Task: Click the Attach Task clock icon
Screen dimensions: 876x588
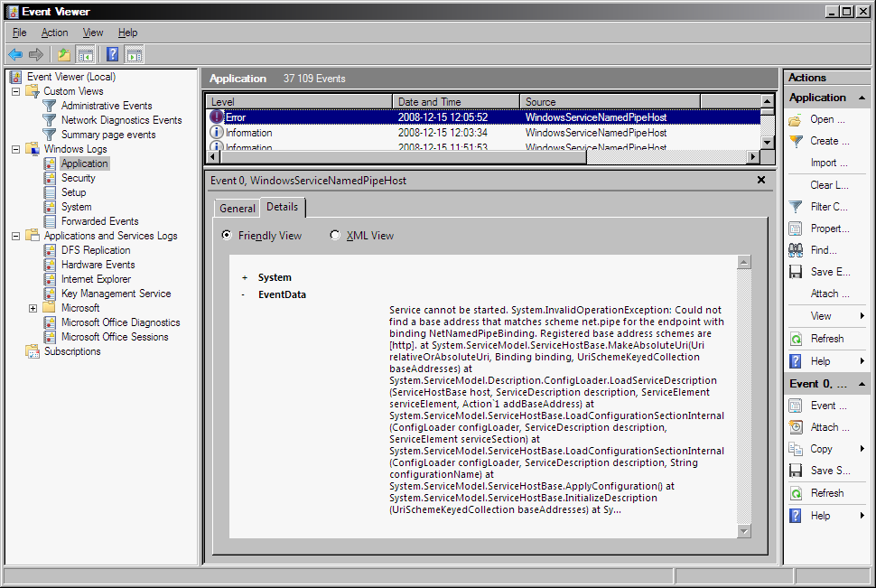Action: click(796, 427)
